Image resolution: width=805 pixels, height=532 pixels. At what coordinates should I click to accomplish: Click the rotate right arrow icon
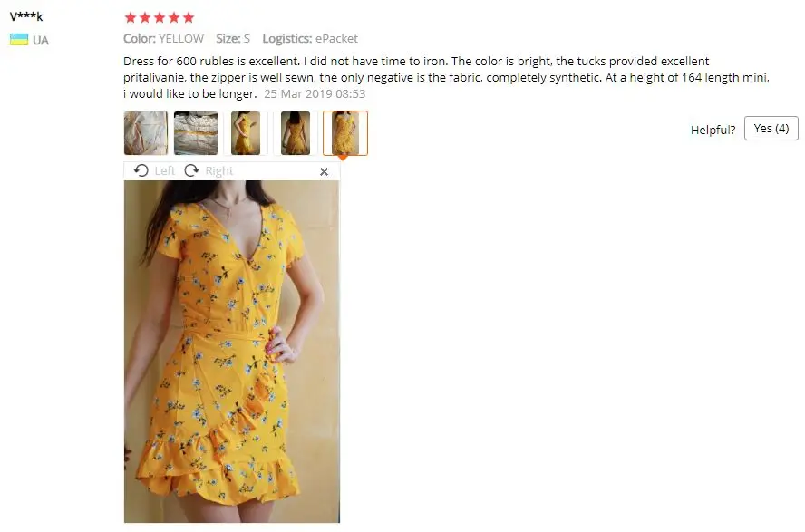pyautogui.click(x=191, y=170)
